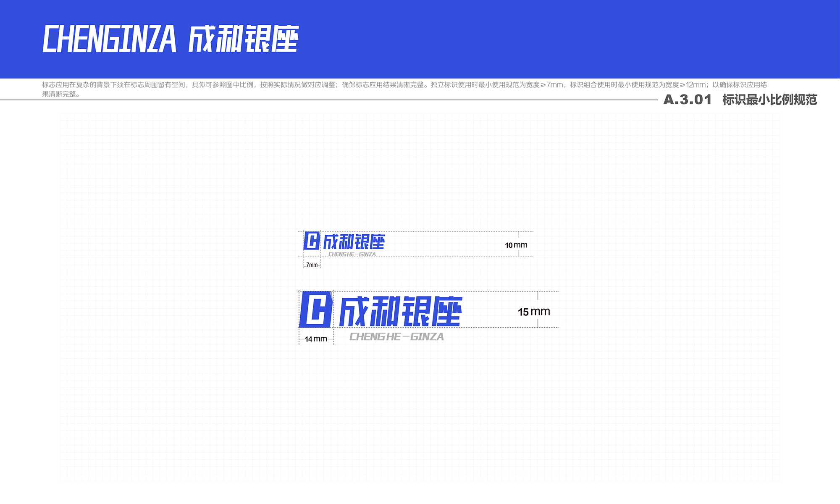Click the small blue 成和银座 logo text
This screenshot has width=840, height=504.
click(354, 242)
